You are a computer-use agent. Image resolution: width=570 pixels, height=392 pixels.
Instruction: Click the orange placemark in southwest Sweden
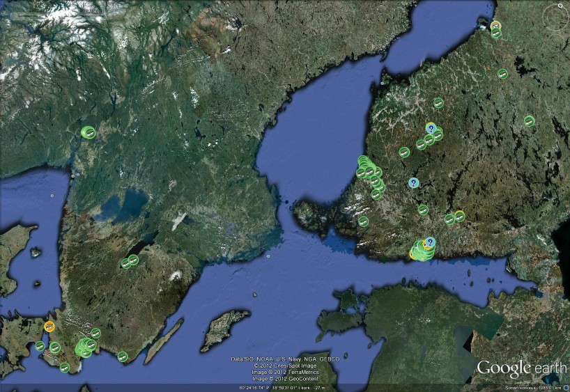tap(49, 325)
